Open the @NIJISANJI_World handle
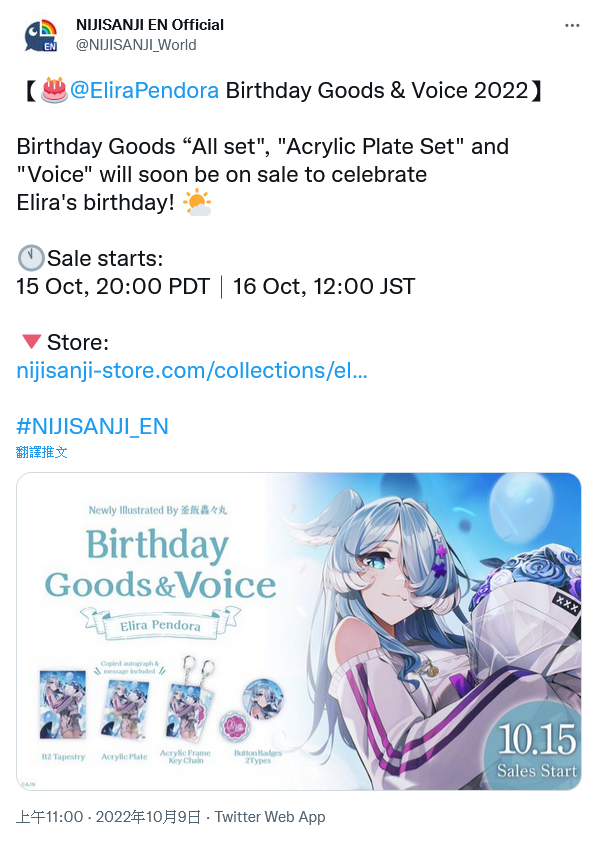This screenshot has height=843, width=598. pos(136,45)
